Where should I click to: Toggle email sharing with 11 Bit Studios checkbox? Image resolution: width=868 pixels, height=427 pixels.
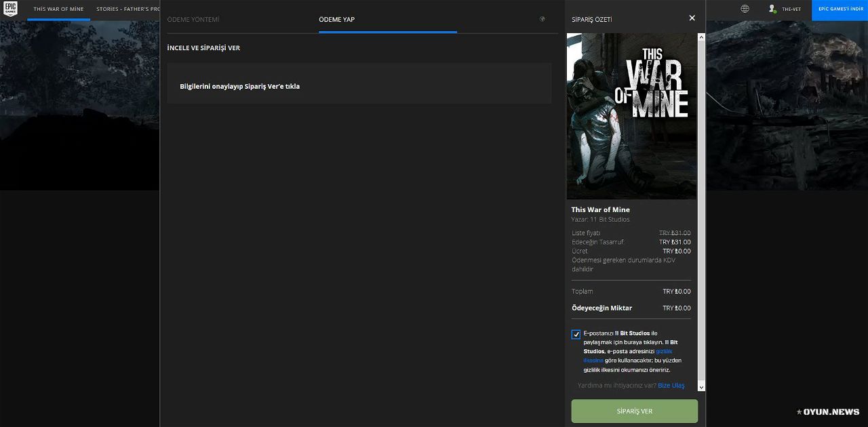coord(576,334)
